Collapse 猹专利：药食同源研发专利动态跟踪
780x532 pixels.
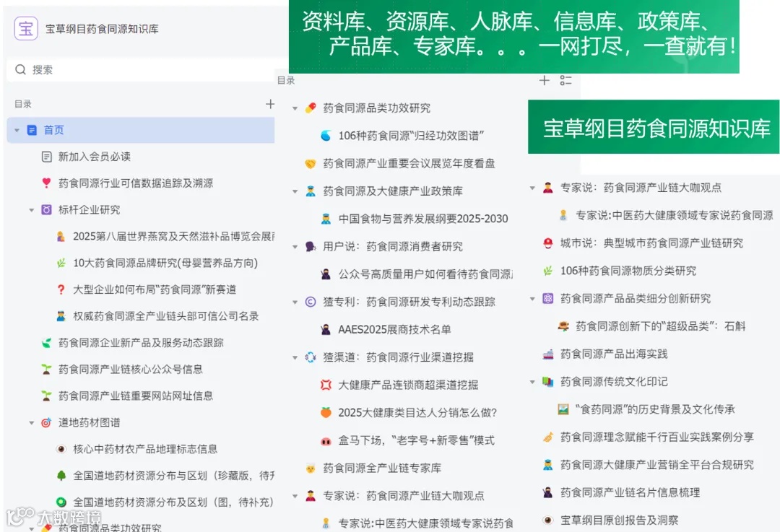coord(295,302)
